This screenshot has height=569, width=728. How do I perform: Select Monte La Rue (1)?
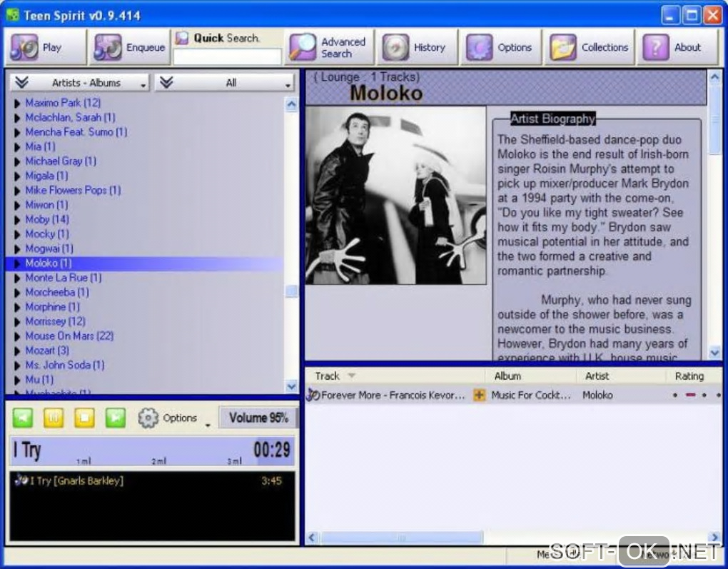(63, 278)
